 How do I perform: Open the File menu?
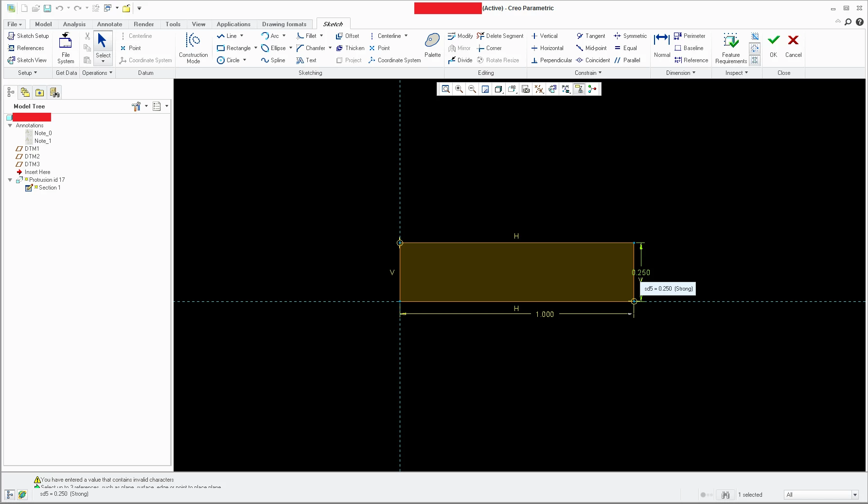coord(14,24)
